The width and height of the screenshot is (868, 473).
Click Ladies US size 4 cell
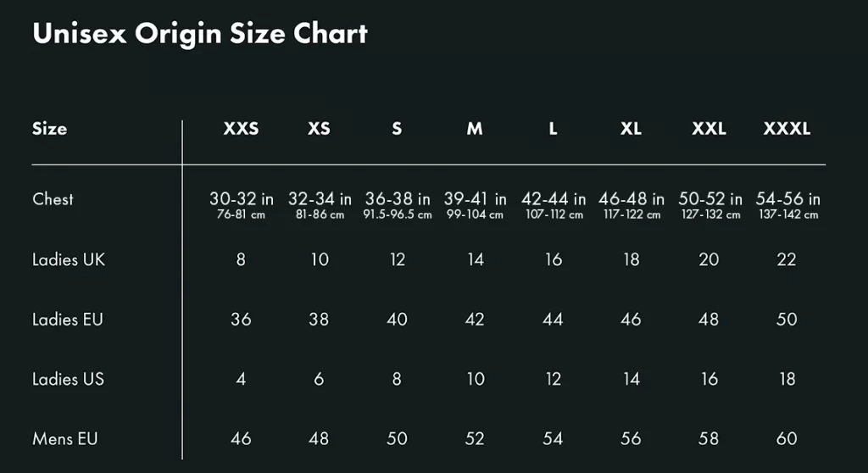point(241,379)
